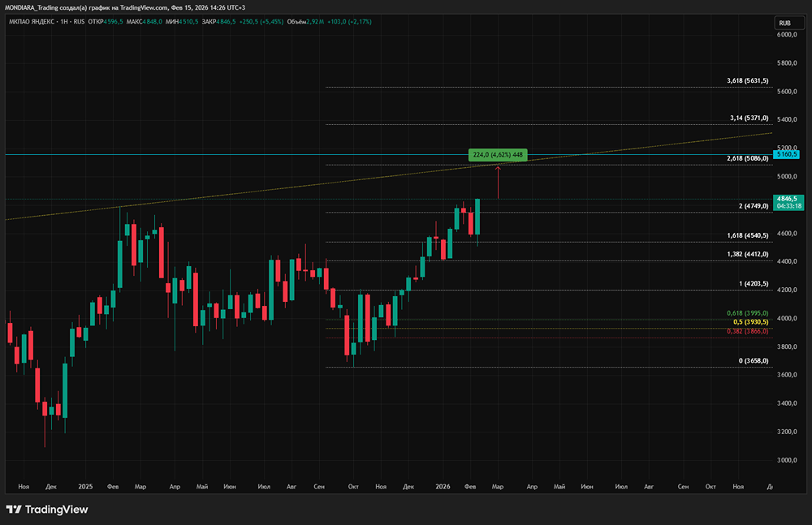The height and width of the screenshot is (525, 812).
Task: Click the 2026 label on time axis
Action: coord(443,487)
